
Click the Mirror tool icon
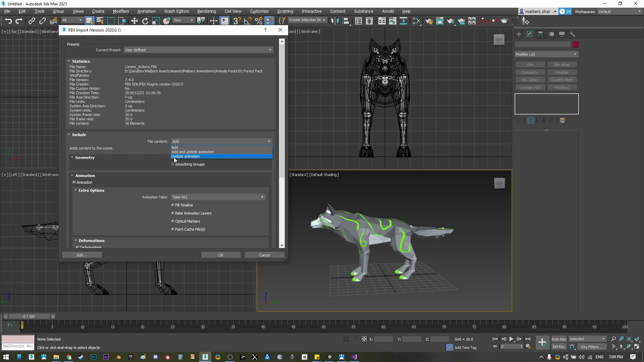click(334, 21)
